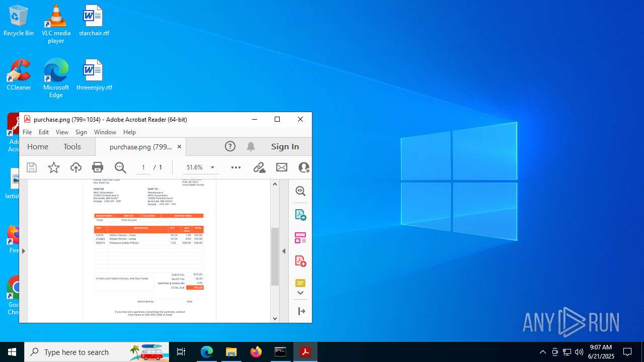The width and height of the screenshot is (644, 362).
Task: Click the Windows Start button
Action: (12, 352)
